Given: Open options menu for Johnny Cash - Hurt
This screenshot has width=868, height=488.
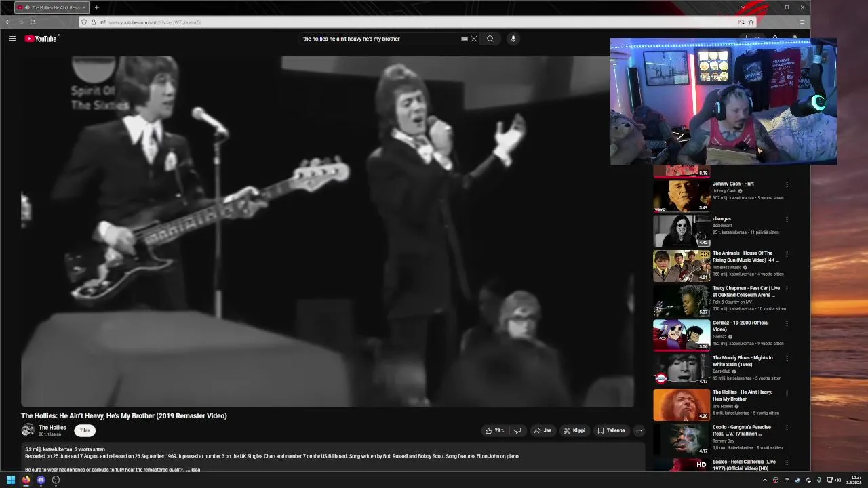Looking at the screenshot, I should point(787,184).
